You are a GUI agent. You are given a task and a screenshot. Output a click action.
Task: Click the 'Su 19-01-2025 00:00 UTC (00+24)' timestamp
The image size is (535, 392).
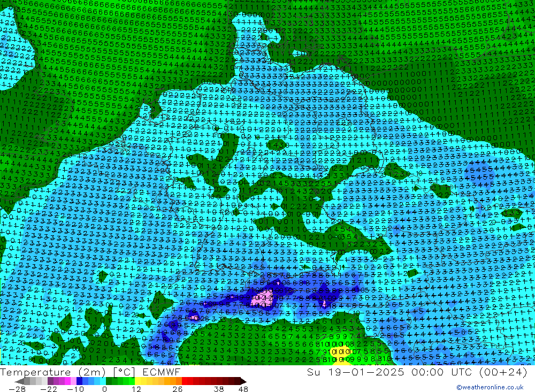(x=417, y=372)
